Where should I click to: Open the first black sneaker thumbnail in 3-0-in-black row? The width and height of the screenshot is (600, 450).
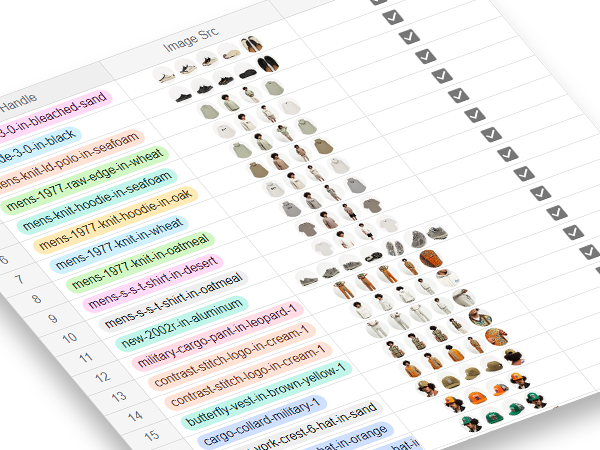pyautogui.click(x=178, y=96)
